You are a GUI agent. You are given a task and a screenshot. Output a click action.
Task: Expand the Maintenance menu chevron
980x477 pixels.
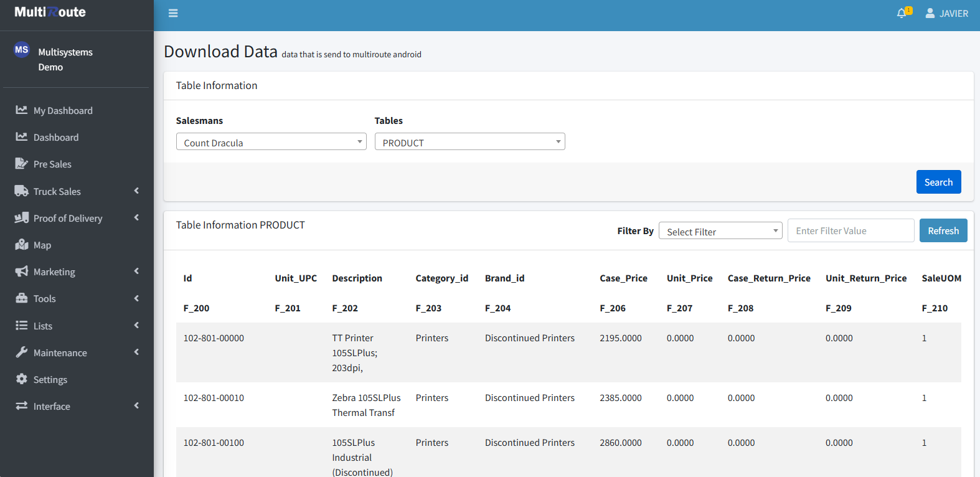click(x=136, y=352)
